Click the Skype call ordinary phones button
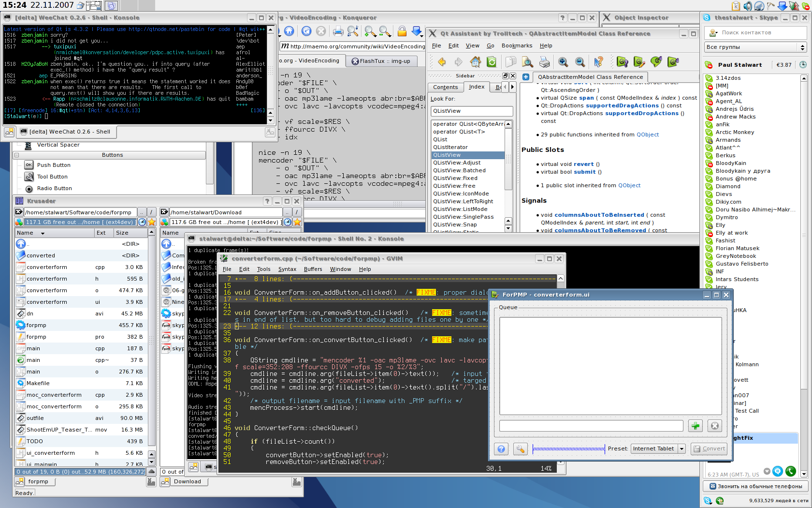Viewport: 812px width, 508px height. point(755,486)
